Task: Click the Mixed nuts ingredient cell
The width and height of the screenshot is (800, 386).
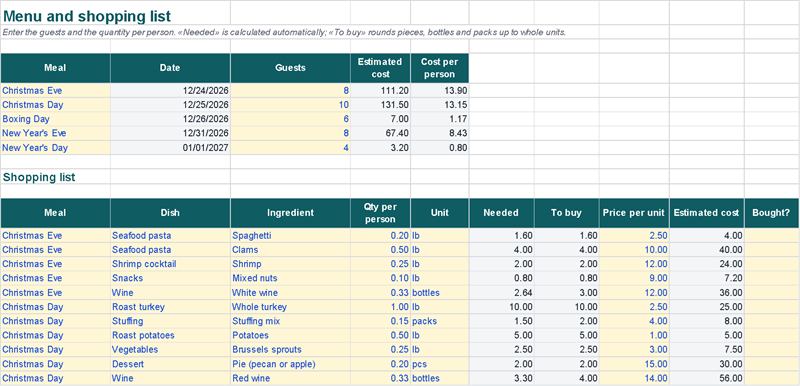Action: point(290,278)
